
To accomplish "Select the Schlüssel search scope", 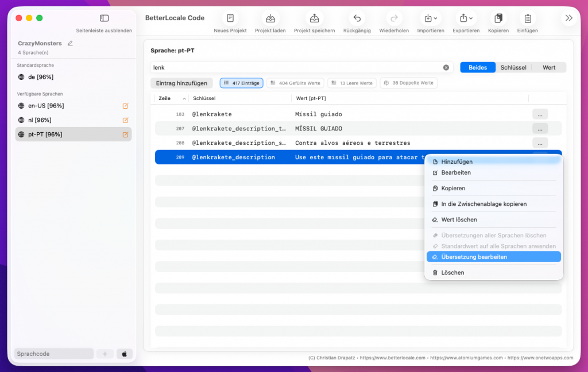I will point(513,67).
